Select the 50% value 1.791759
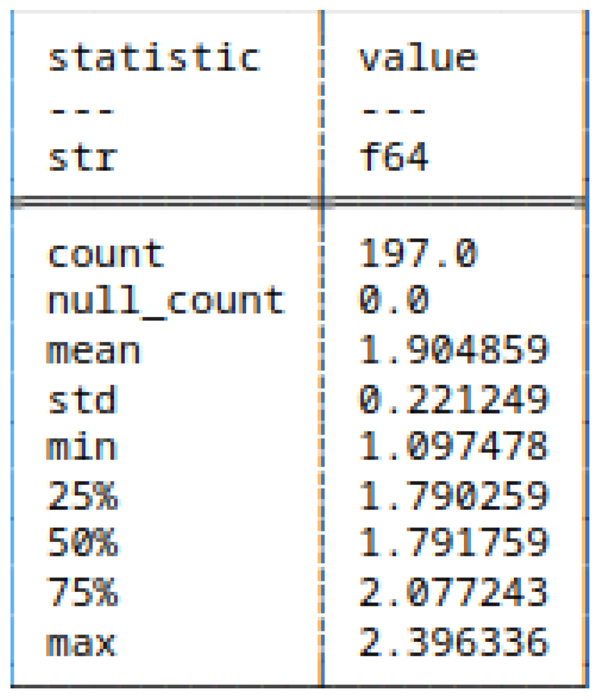601x700 pixels. 454,543
